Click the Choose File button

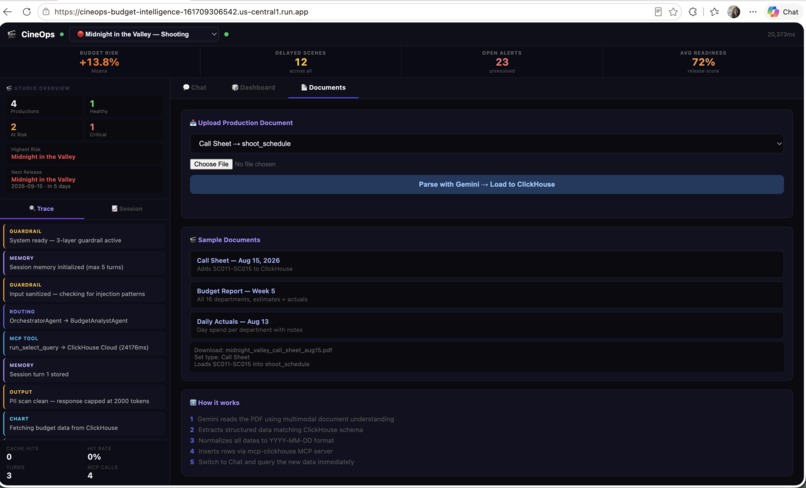tap(211, 164)
